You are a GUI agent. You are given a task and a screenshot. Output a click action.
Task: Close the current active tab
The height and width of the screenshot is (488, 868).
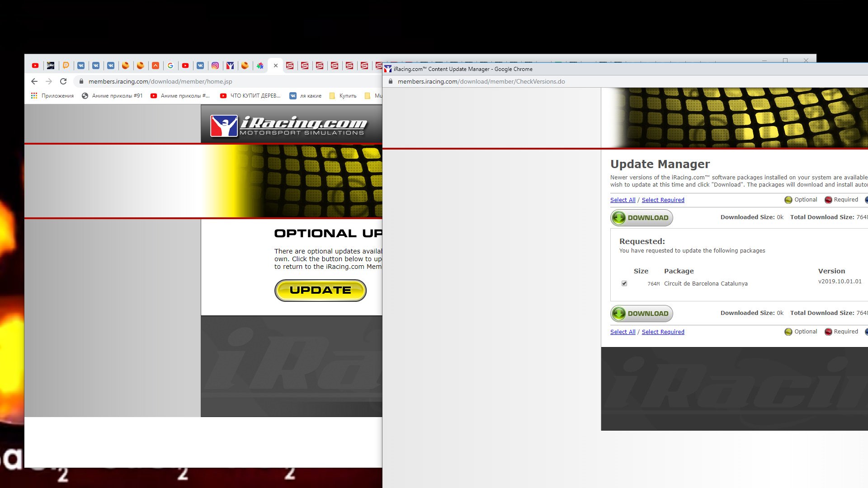click(x=275, y=66)
